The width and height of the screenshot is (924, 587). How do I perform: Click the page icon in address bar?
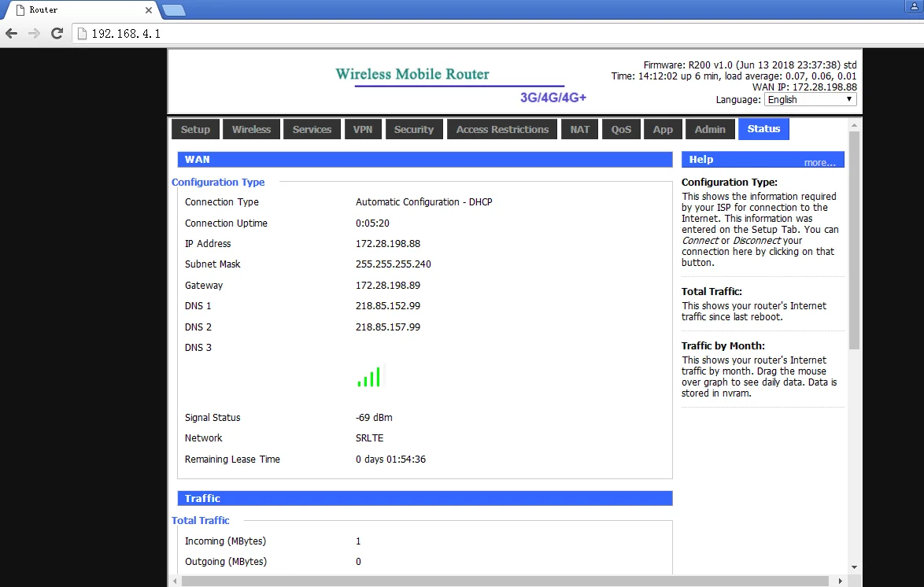coord(82,34)
